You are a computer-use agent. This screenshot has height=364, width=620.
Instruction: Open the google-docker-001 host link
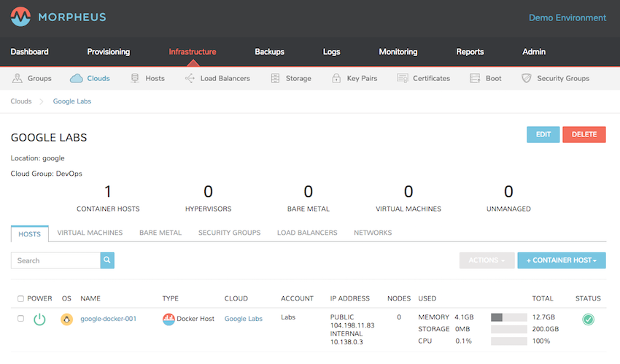coord(109,319)
